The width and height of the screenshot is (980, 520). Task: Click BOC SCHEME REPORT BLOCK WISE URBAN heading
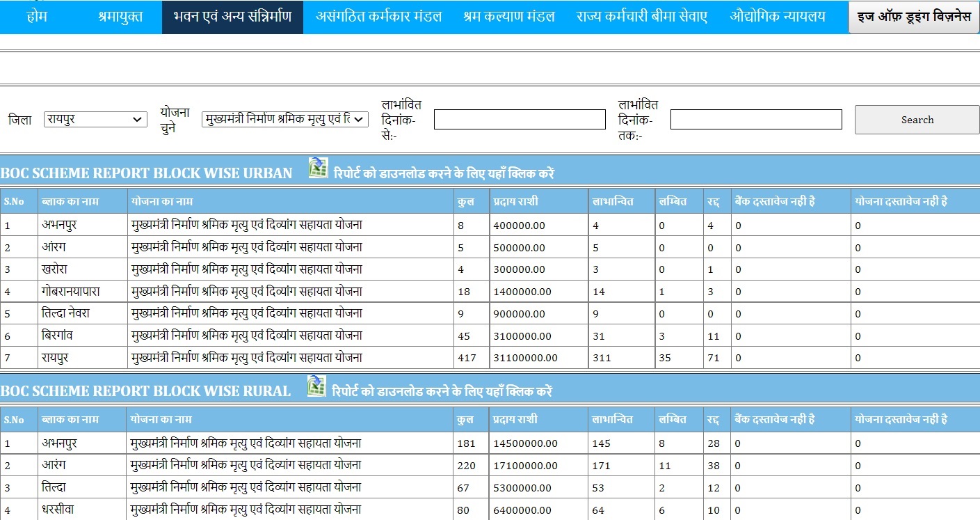(146, 173)
